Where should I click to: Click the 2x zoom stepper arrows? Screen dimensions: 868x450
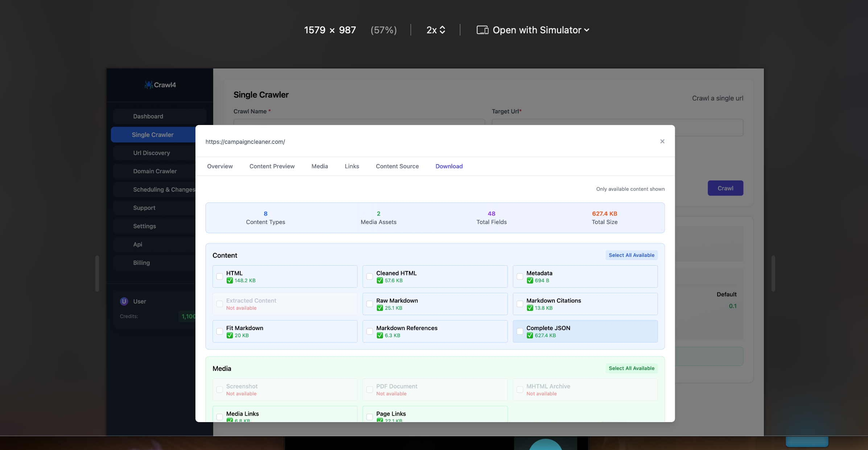point(443,30)
